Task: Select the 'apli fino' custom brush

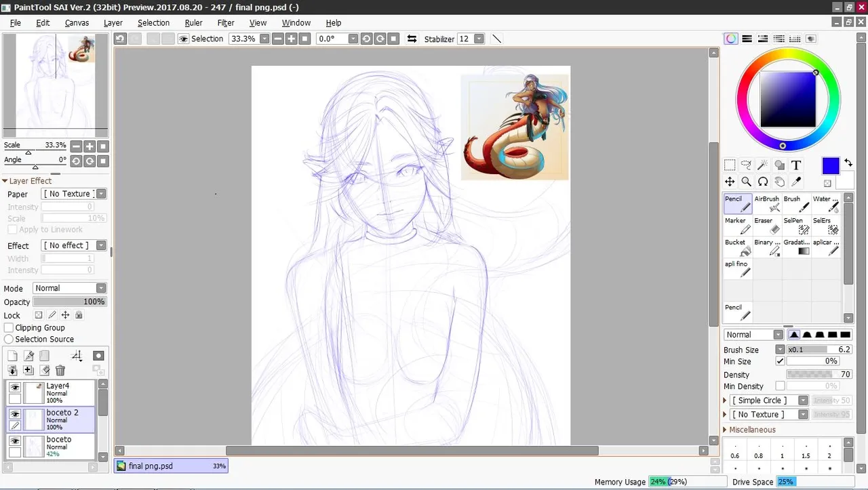Action: (x=738, y=269)
